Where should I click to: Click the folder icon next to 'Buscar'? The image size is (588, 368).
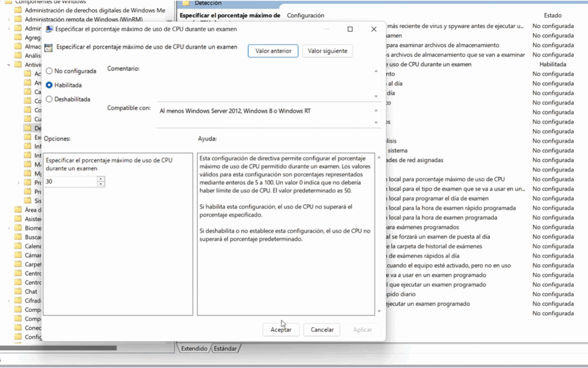[x=18, y=237]
